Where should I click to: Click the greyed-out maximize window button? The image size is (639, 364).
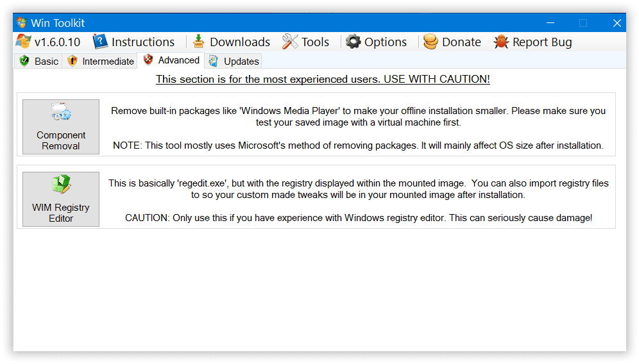583,23
